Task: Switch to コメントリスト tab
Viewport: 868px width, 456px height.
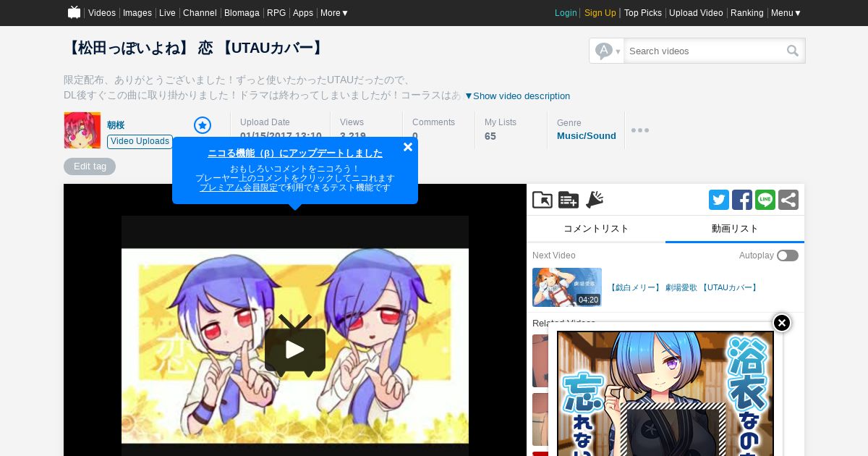Action: [x=596, y=229]
